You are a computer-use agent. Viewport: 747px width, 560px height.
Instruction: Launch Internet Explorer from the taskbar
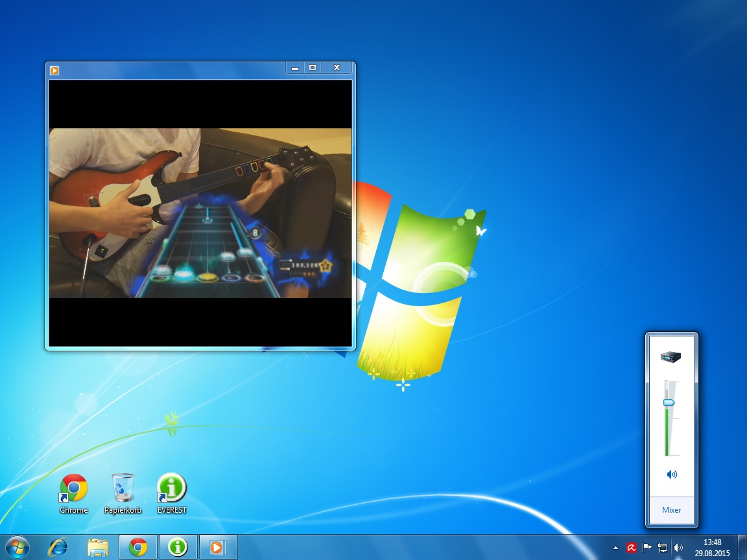[58, 548]
